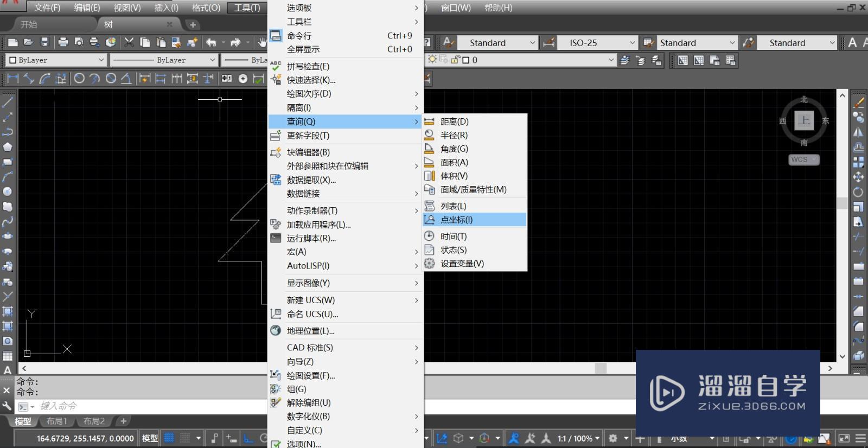This screenshot has height=448, width=868.
Task: Click the ViewCube north (北) direction label
Action: tap(804, 100)
